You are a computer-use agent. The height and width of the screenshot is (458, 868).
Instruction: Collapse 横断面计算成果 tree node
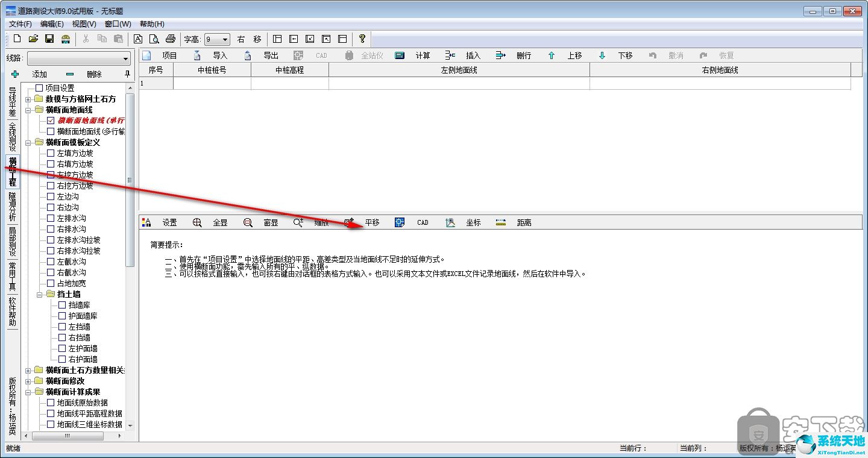click(28, 392)
